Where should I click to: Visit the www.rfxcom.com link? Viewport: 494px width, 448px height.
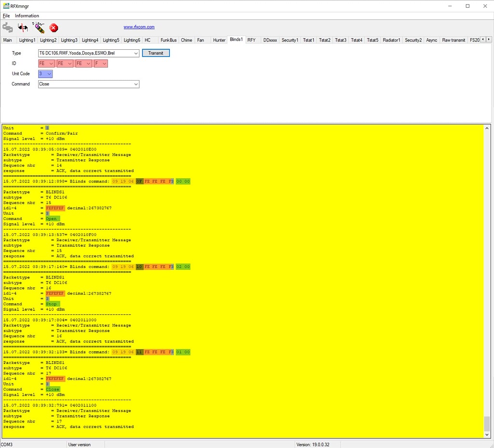click(x=139, y=27)
